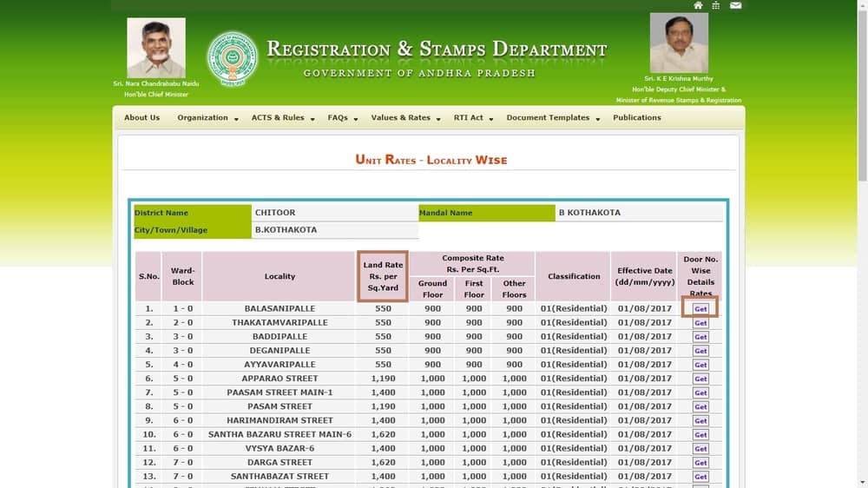
Task: Click Get for AYYAVARIPALLE row
Action: click(x=700, y=365)
